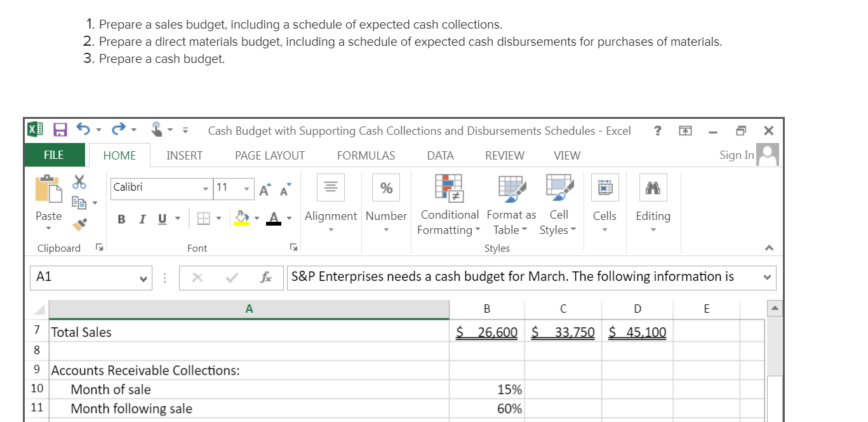Select row 9 header

pyautogui.click(x=37, y=370)
